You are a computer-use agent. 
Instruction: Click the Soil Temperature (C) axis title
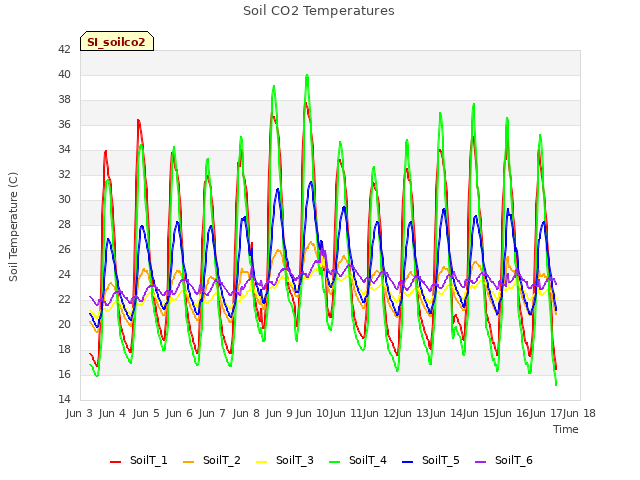coord(13,227)
